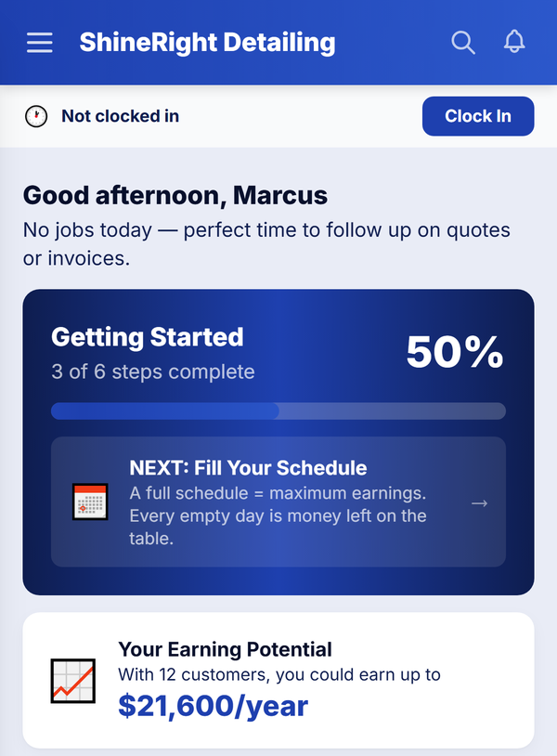Tap the search magnifier icon

point(462,43)
